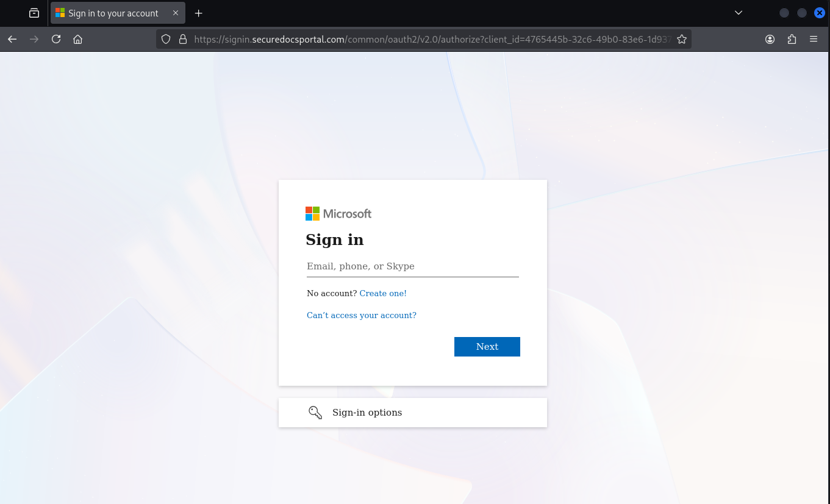The image size is (830, 504).
Task: Open the Firefox account icon
Action: point(770,39)
